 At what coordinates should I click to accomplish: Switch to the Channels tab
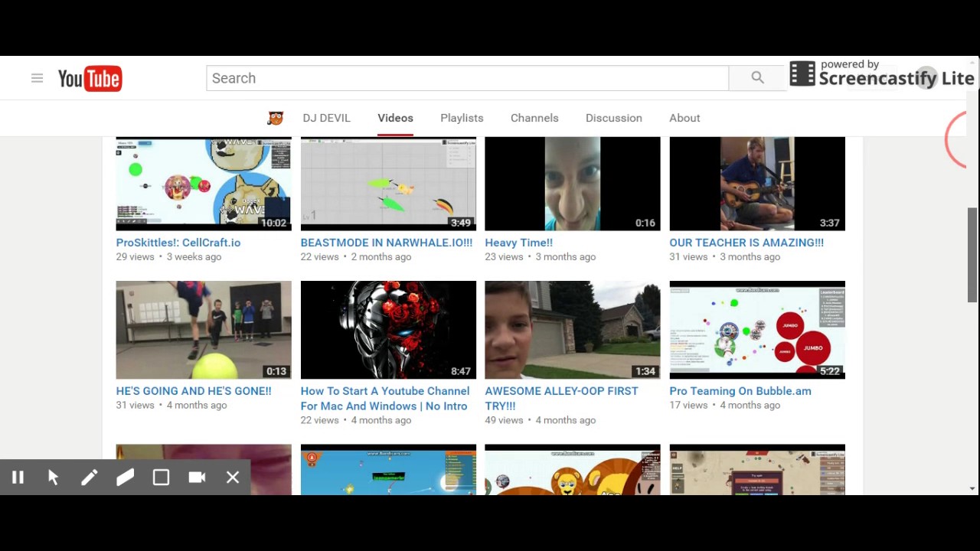(x=534, y=118)
